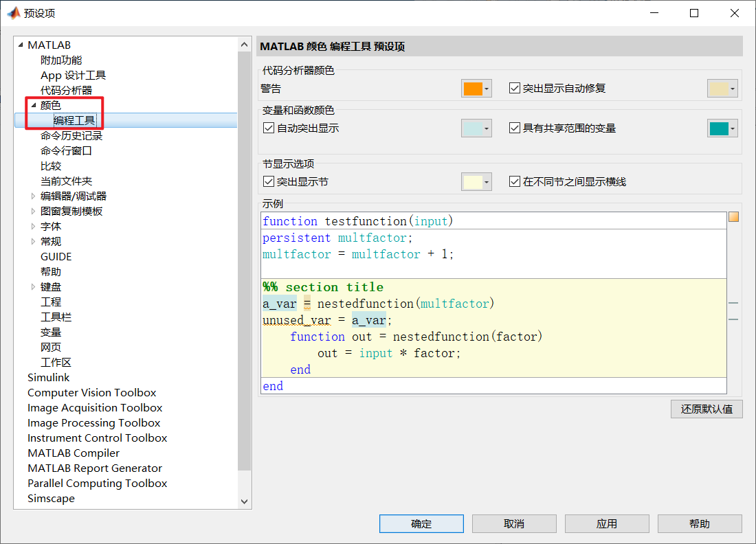Image resolution: width=756 pixels, height=544 pixels.
Task: Select Simulink in the preferences tree
Action: 48,377
